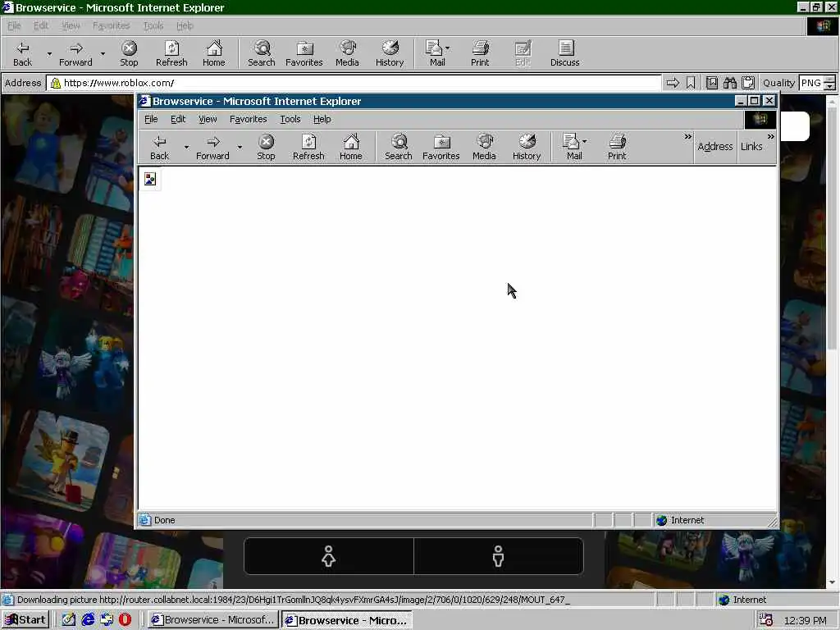Click Back in the outer window toolbar

tap(22, 53)
